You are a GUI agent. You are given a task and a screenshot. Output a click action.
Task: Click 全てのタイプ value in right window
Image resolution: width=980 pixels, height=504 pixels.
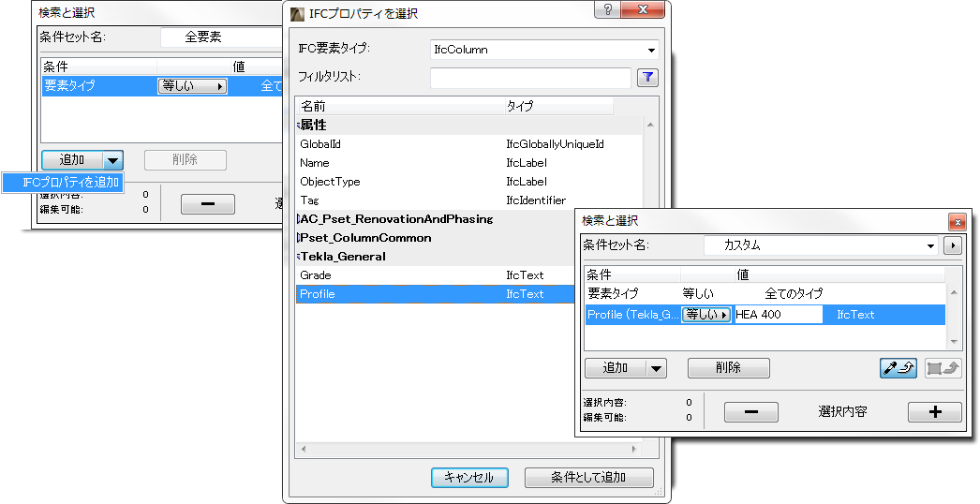794,294
